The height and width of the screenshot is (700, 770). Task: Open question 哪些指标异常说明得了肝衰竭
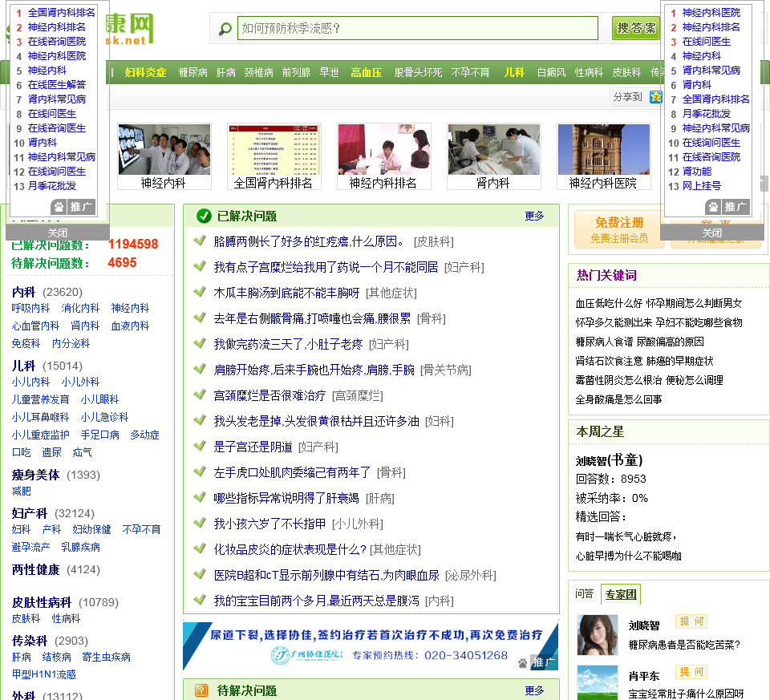coord(286,498)
